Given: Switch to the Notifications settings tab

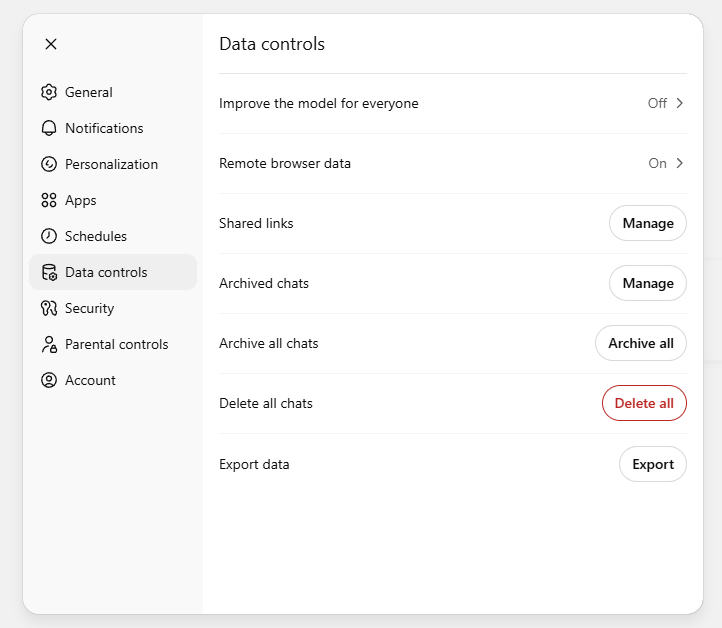Looking at the screenshot, I should (x=104, y=128).
